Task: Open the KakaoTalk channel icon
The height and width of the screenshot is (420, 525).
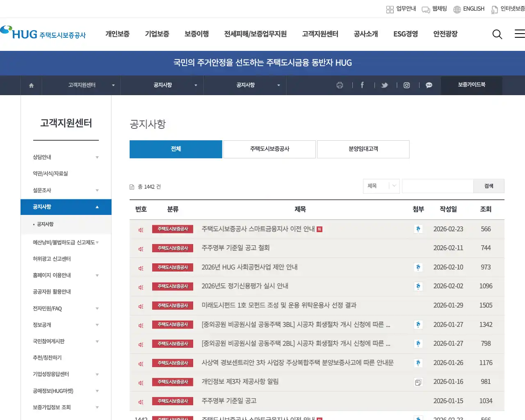Action: pyautogui.click(x=429, y=85)
